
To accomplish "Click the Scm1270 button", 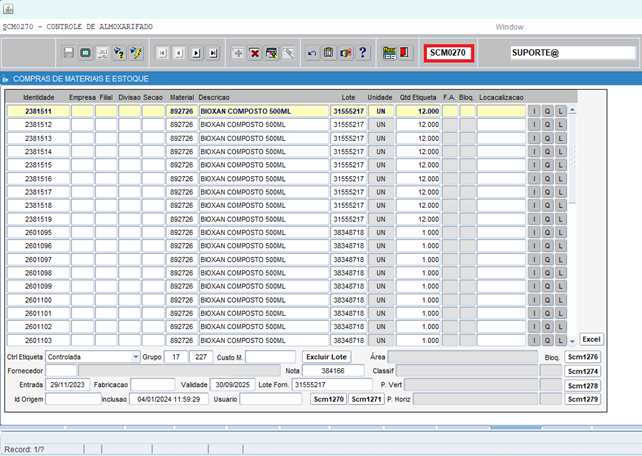I will (329, 399).
